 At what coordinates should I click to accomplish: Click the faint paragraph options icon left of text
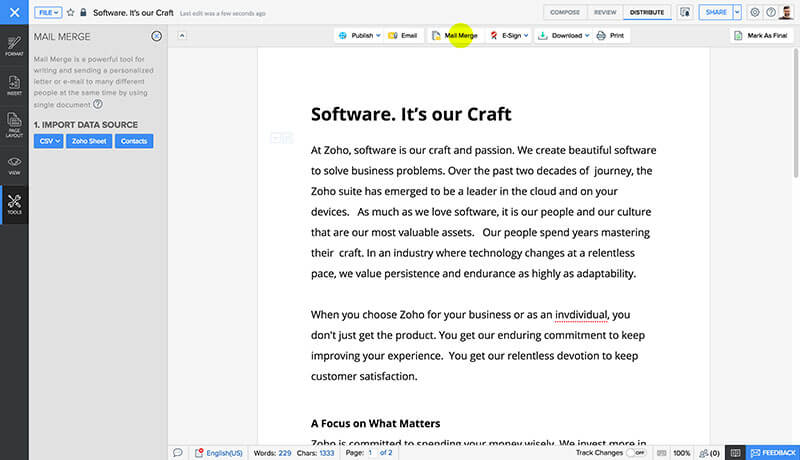coord(282,138)
